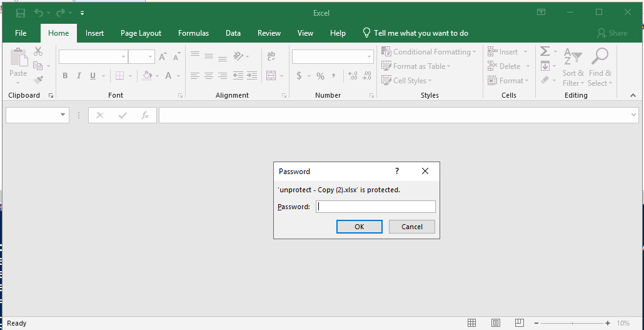Click Center alignment icon
This screenshot has height=330, width=644.
(x=209, y=76)
